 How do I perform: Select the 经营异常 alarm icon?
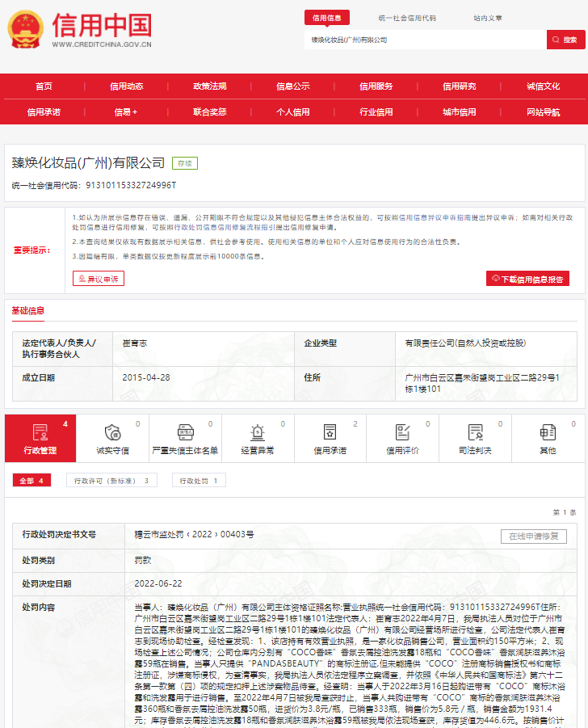point(258,432)
